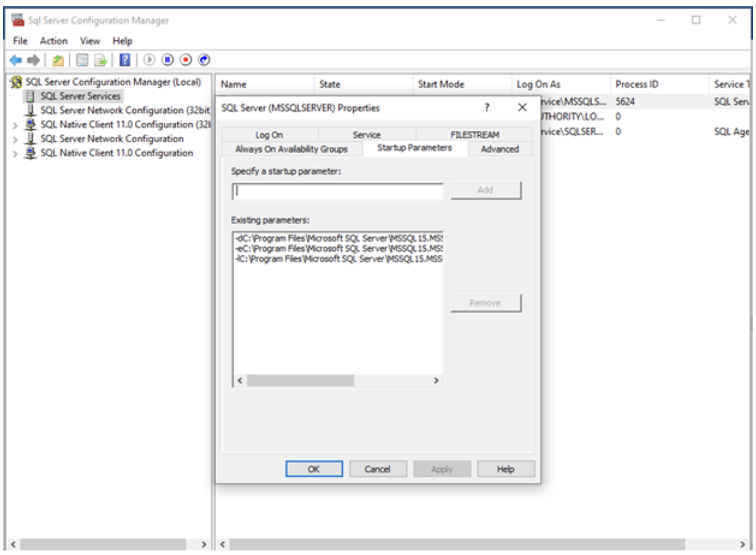Open the Action menu
The image size is (756, 555).
point(54,41)
